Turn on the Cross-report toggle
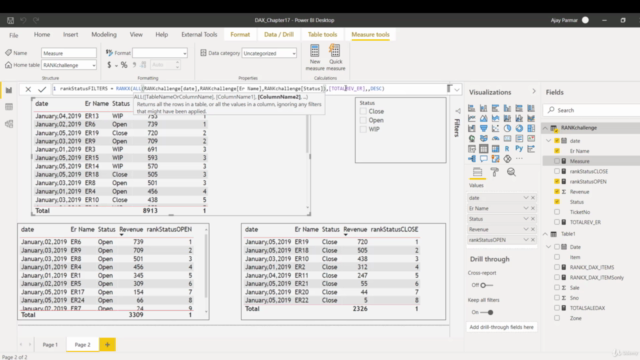The width and height of the screenshot is (640, 360). pyautogui.click(x=486, y=285)
